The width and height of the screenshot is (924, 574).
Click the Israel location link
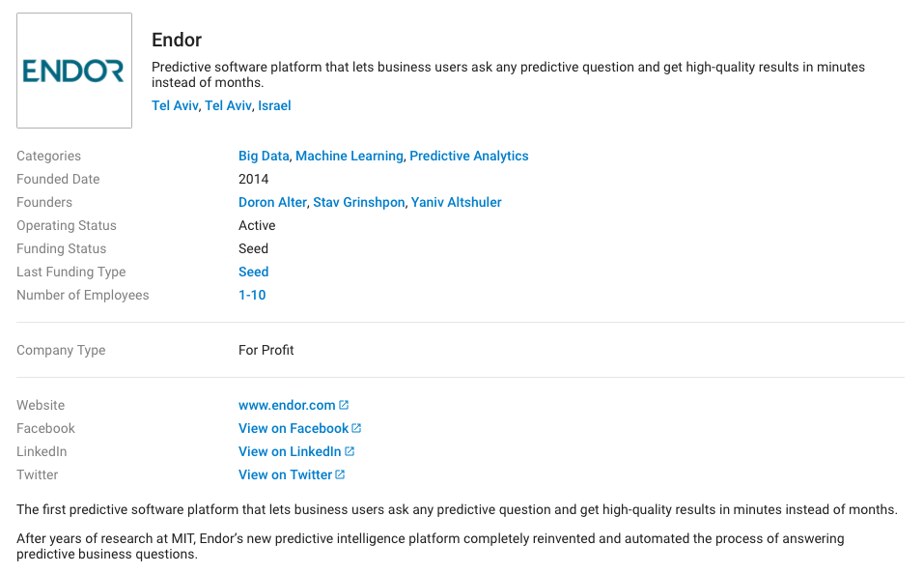pyautogui.click(x=274, y=105)
